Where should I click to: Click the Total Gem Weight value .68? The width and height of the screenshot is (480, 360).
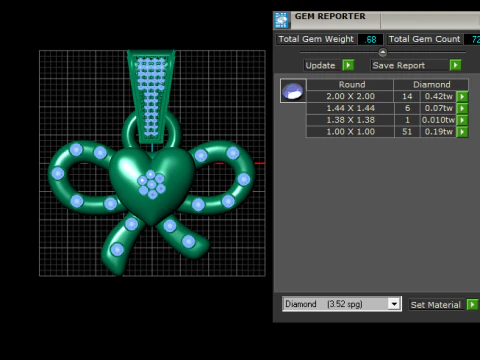click(x=370, y=39)
